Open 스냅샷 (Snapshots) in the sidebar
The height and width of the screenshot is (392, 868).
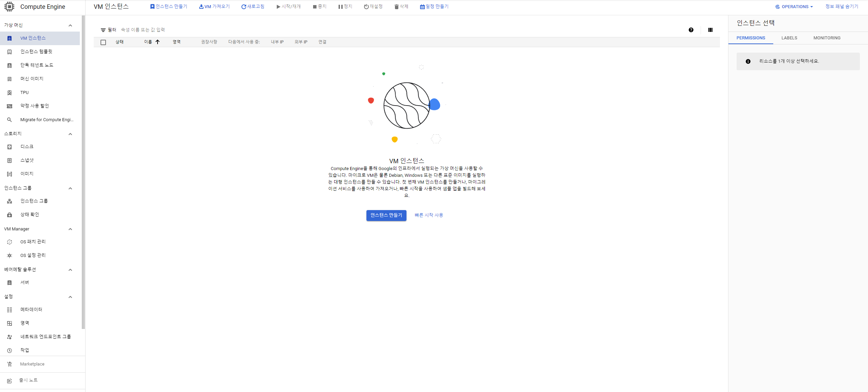coord(27,160)
